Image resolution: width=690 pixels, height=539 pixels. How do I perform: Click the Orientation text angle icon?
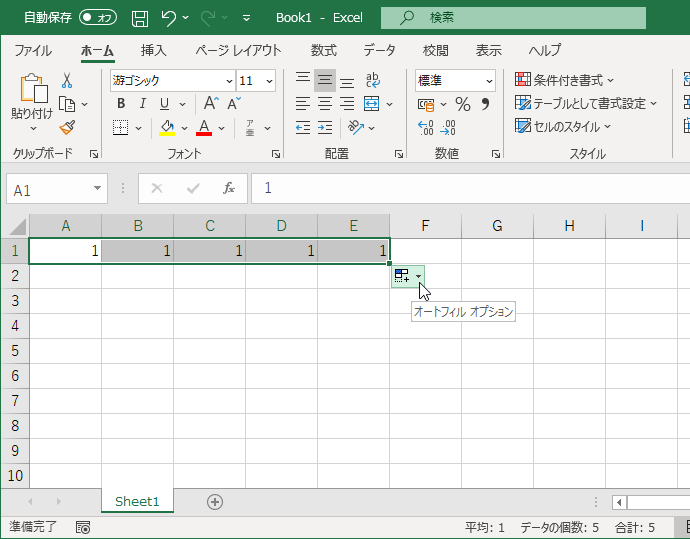click(x=356, y=128)
